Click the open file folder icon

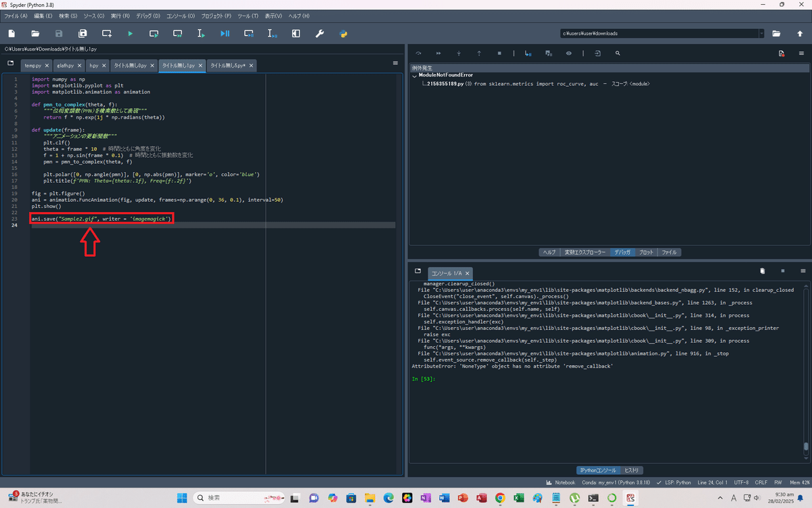tap(35, 33)
